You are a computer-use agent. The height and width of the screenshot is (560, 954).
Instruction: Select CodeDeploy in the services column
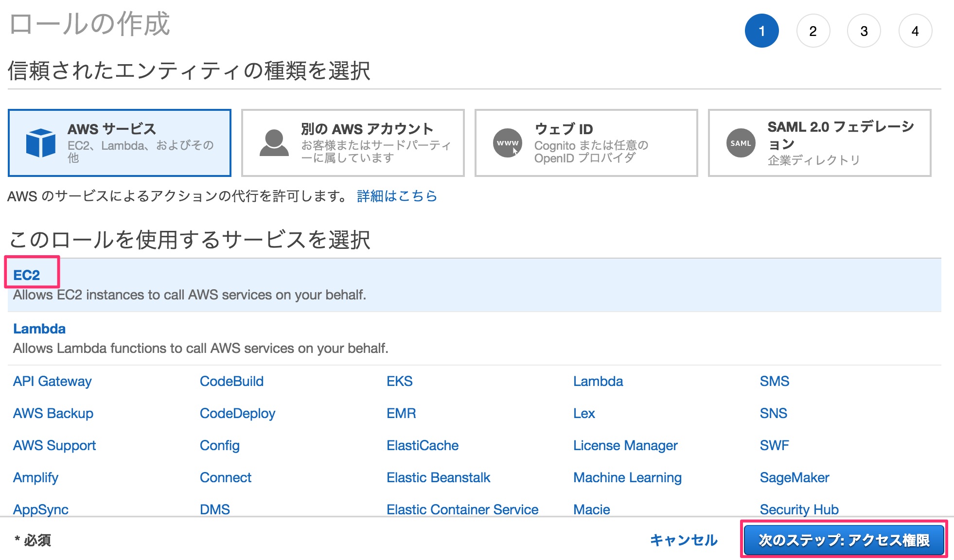click(237, 413)
